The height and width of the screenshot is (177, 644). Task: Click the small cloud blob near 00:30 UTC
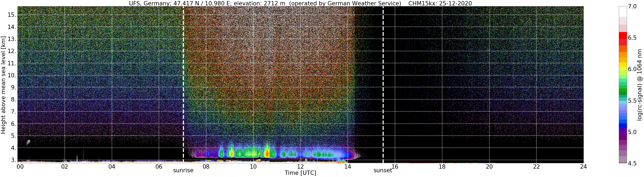[x=28, y=142]
